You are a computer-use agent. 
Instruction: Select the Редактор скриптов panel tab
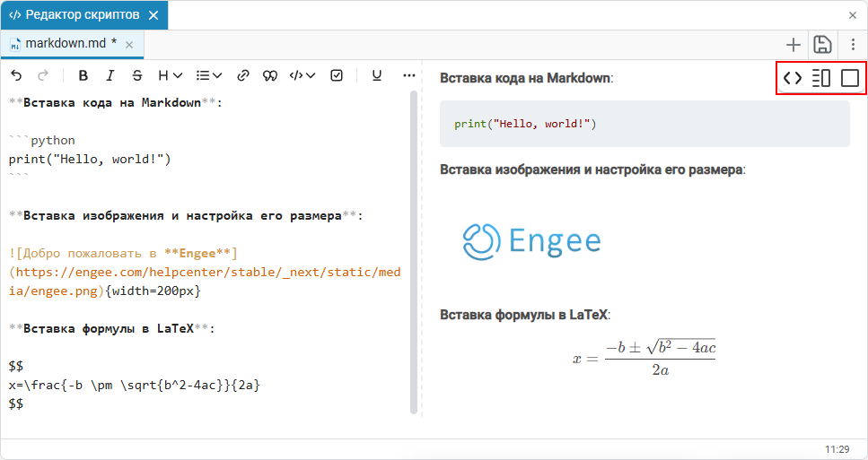[83, 15]
